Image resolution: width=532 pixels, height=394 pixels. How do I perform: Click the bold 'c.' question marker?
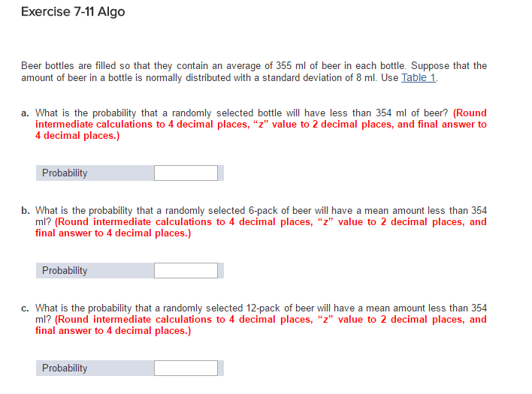click(x=26, y=308)
